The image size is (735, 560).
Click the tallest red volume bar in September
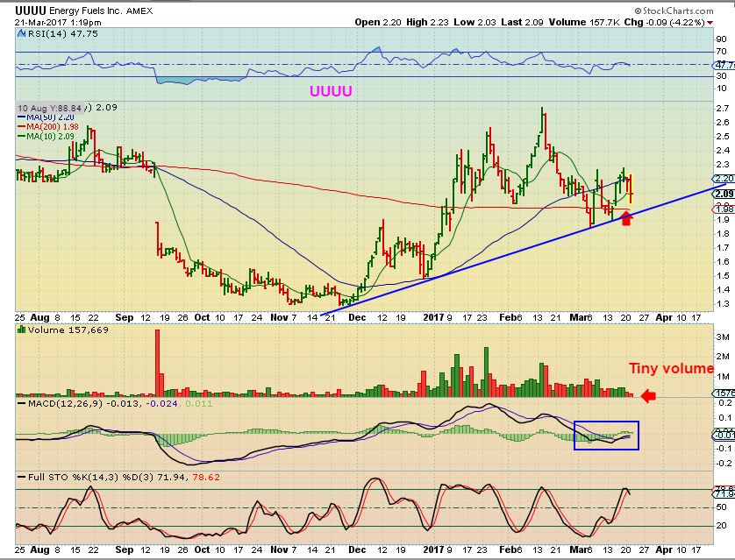point(158,364)
